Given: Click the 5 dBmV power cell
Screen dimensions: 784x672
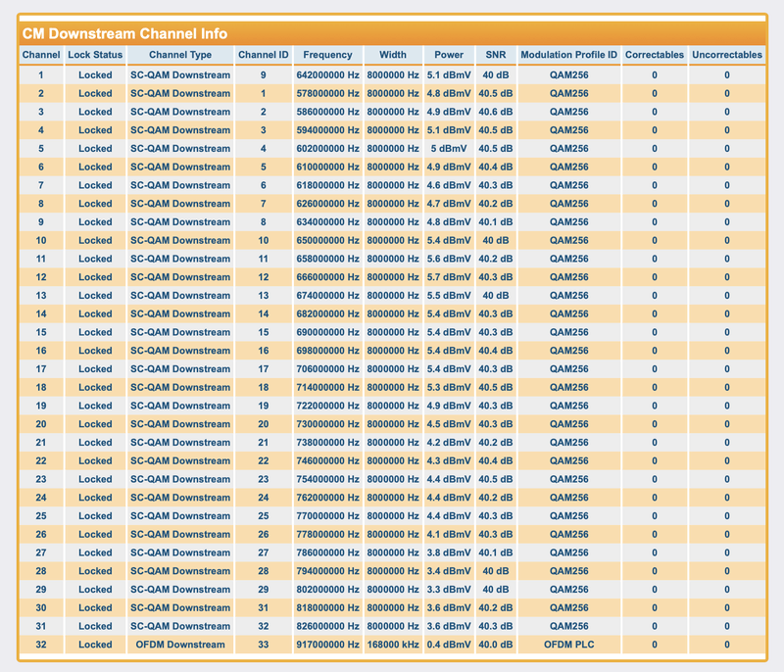Looking at the screenshot, I should click(449, 148).
